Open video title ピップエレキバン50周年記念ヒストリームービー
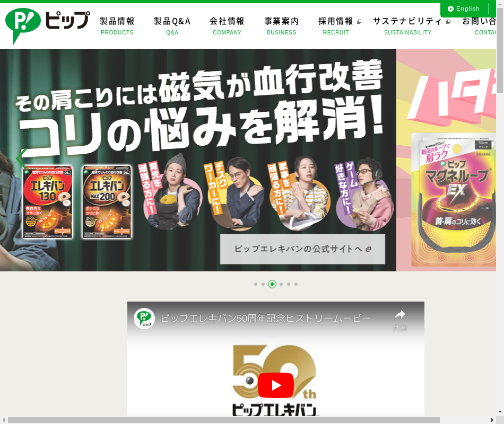Screen dimensions: 504x424 tap(265, 319)
